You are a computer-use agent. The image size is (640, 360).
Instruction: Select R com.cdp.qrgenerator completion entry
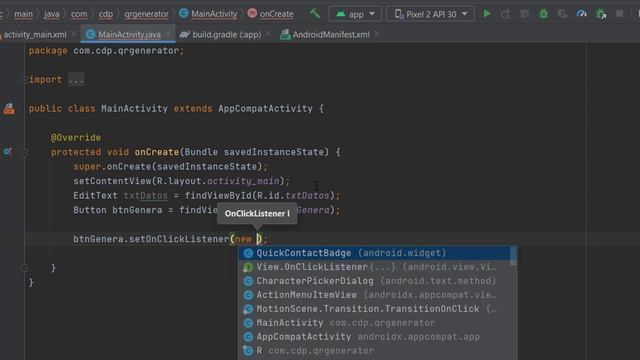click(374, 351)
